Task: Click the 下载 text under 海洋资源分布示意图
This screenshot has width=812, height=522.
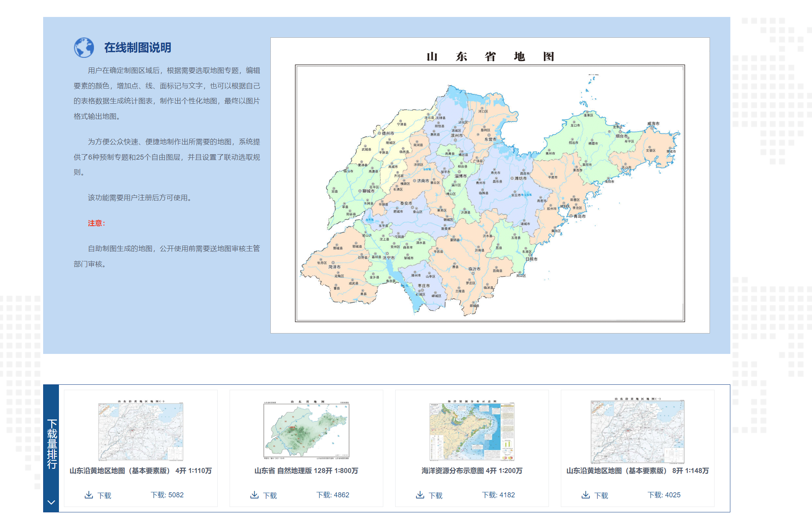Action: click(x=436, y=495)
